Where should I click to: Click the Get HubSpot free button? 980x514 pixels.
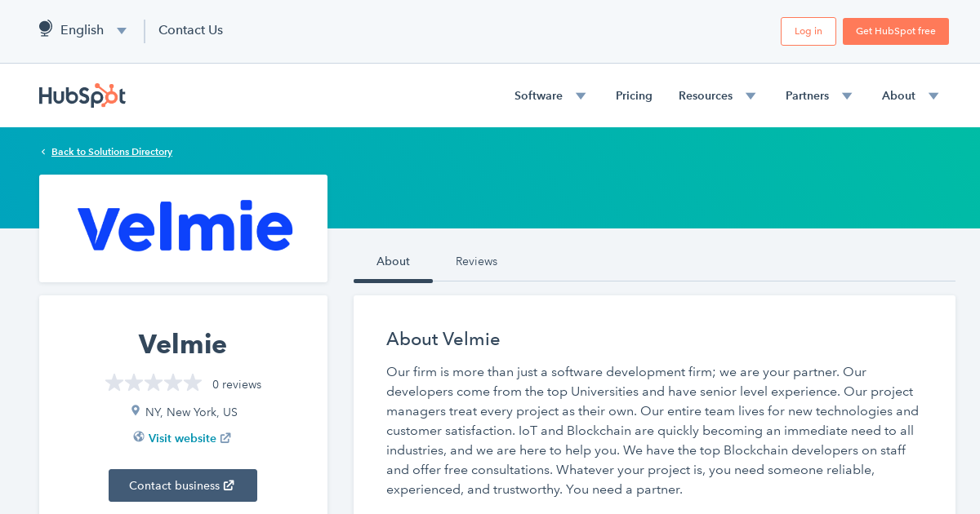(895, 31)
